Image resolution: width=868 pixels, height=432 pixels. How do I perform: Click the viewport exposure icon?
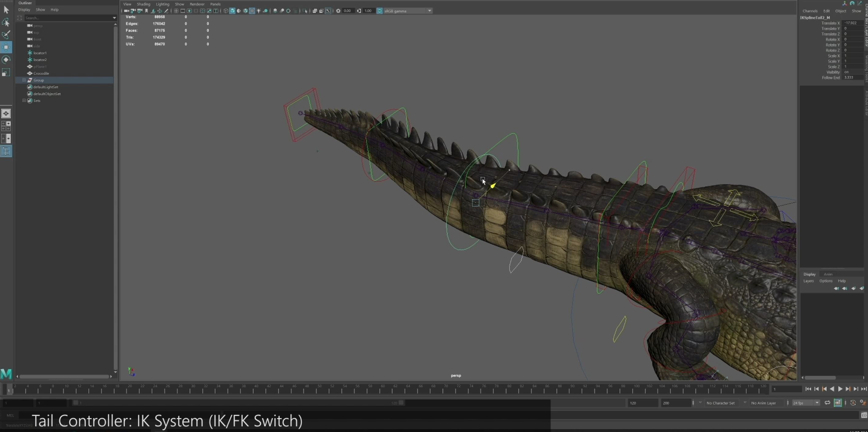(x=338, y=11)
